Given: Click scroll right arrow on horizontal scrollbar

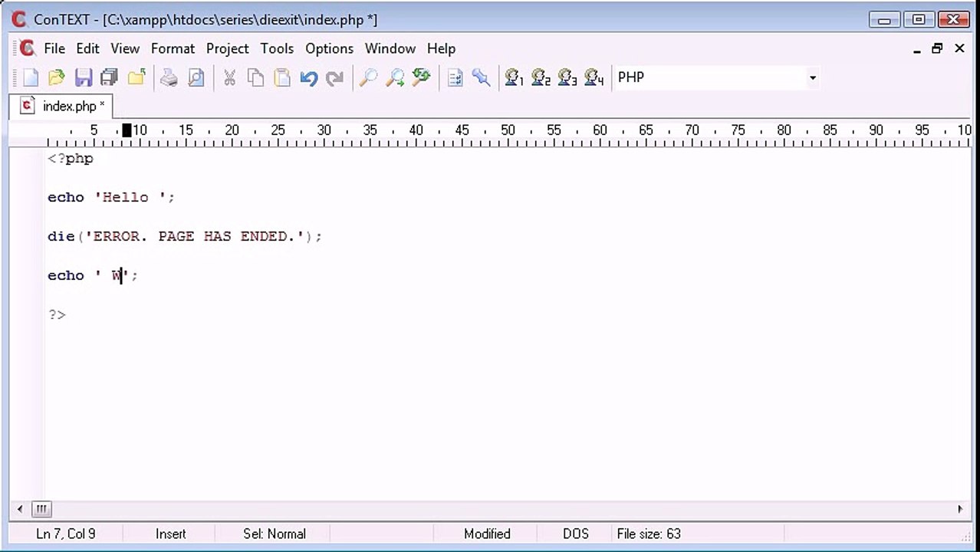Looking at the screenshot, I should (x=960, y=508).
